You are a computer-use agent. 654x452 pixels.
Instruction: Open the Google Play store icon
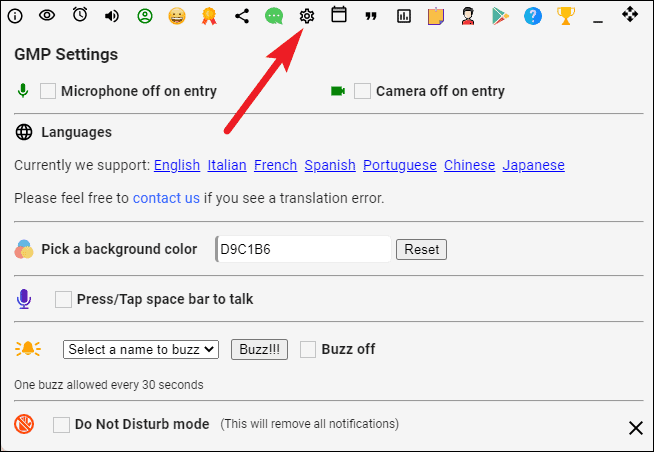500,16
